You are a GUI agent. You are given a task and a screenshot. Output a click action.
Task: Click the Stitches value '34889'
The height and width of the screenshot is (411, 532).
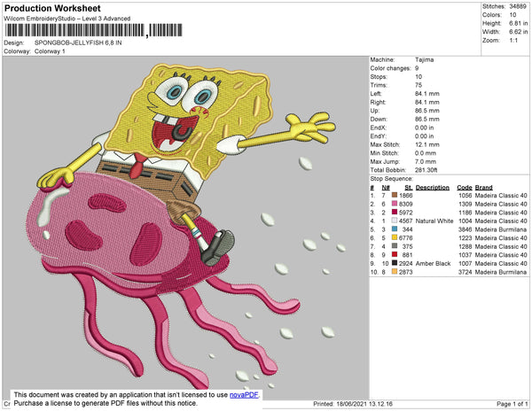(x=518, y=6)
